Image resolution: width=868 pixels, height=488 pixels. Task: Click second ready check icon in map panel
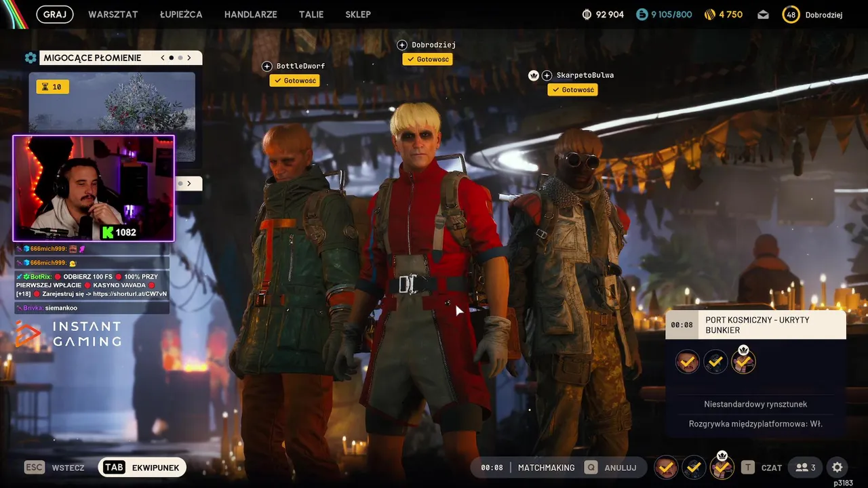(715, 362)
